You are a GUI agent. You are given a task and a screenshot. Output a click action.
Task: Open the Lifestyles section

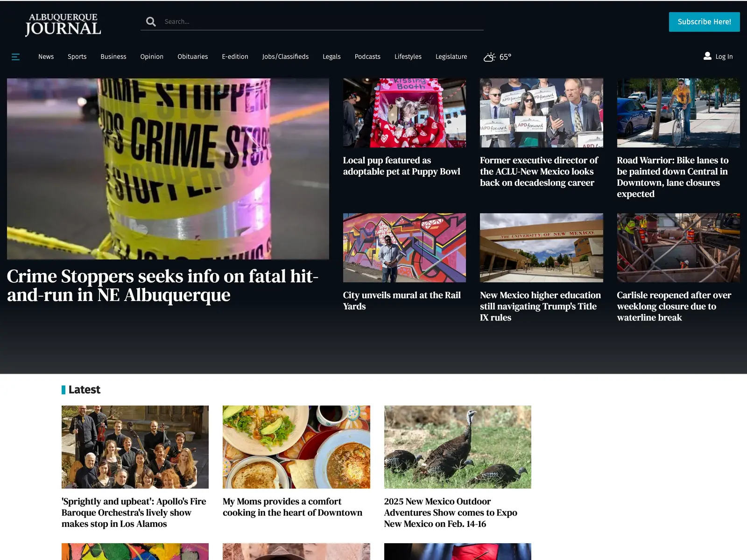(x=408, y=56)
